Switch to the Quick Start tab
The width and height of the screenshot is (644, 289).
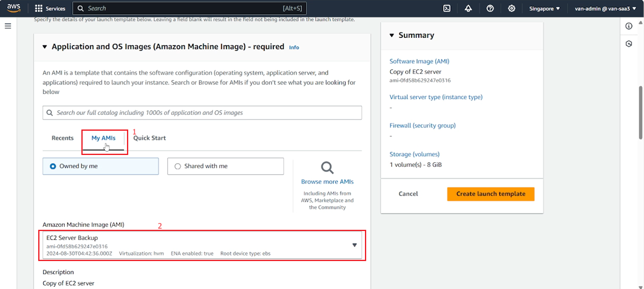pos(150,138)
